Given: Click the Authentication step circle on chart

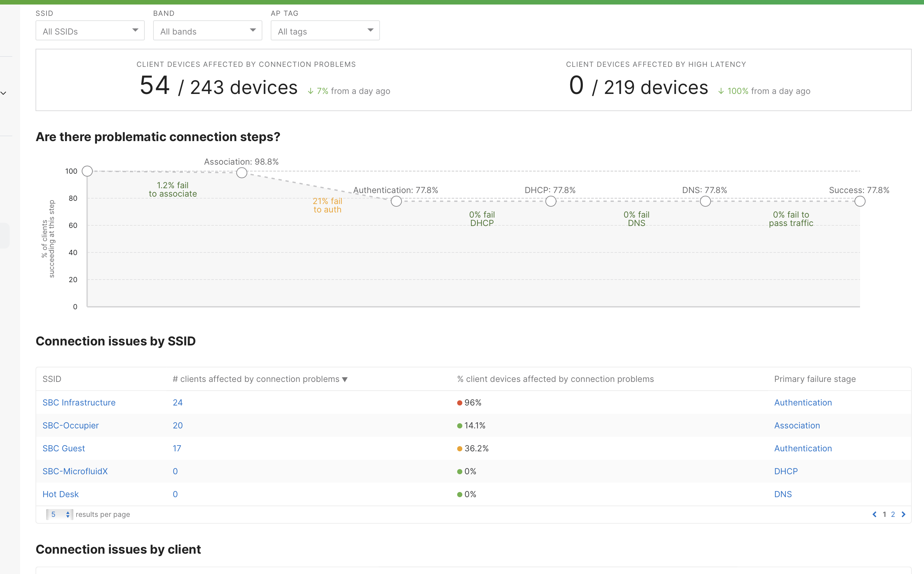Looking at the screenshot, I should (x=396, y=201).
